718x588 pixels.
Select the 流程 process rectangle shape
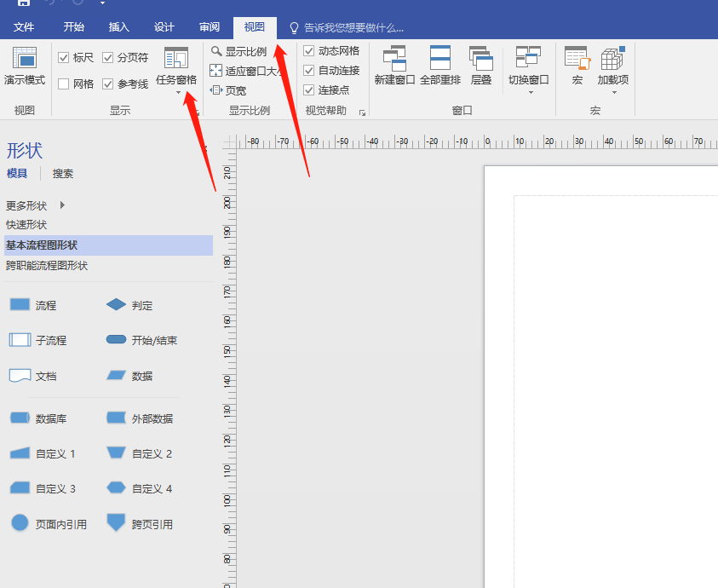pyautogui.click(x=20, y=305)
